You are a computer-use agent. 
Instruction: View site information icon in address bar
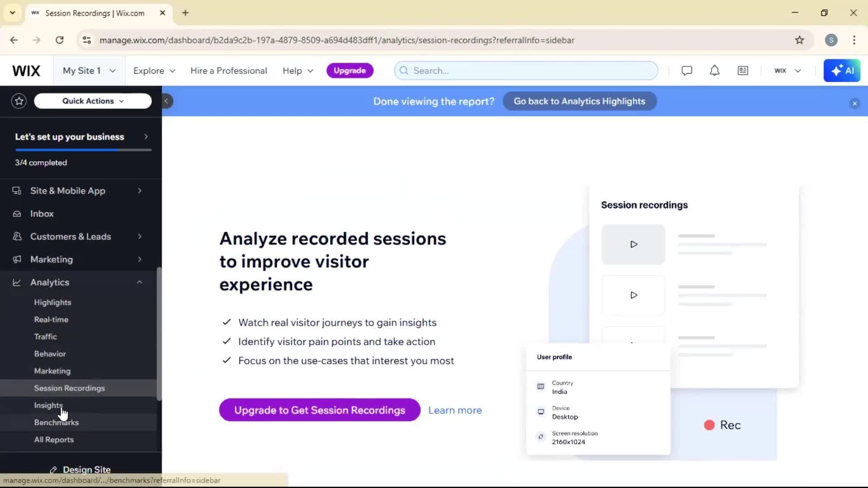point(87,40)
